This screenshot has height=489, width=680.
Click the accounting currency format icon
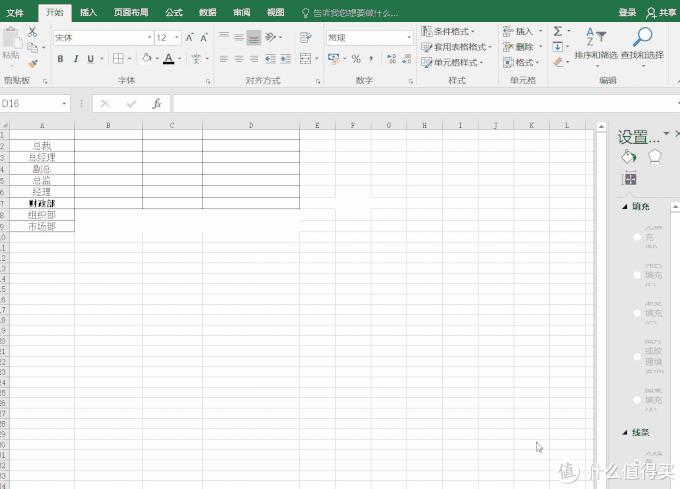click(333, 59)
